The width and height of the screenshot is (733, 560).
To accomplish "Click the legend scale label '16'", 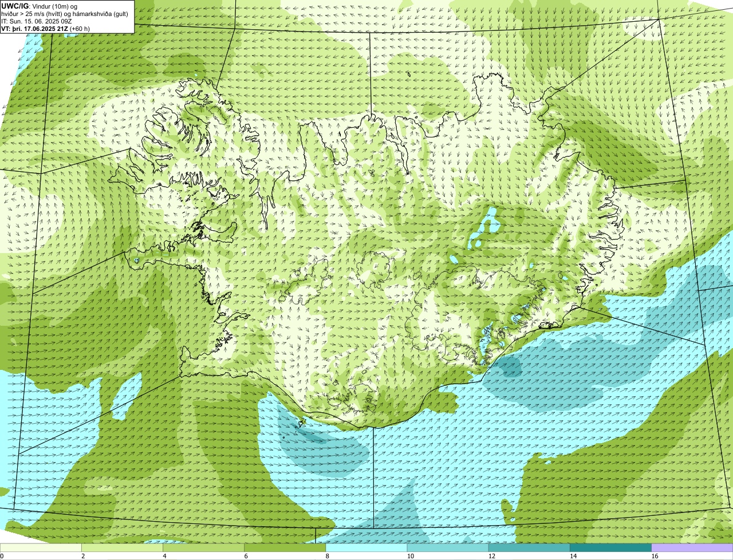I will 655,556.
